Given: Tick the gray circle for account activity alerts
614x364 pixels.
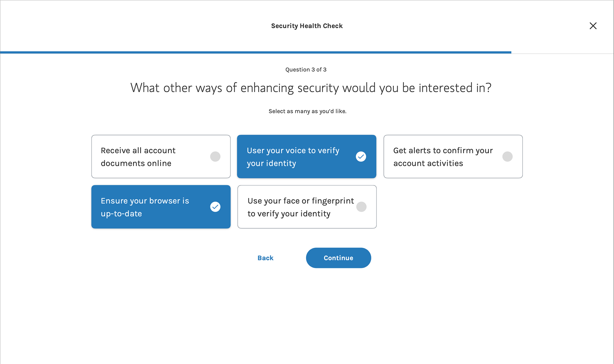Looking at the screenshot, I should tap(507, 156).
